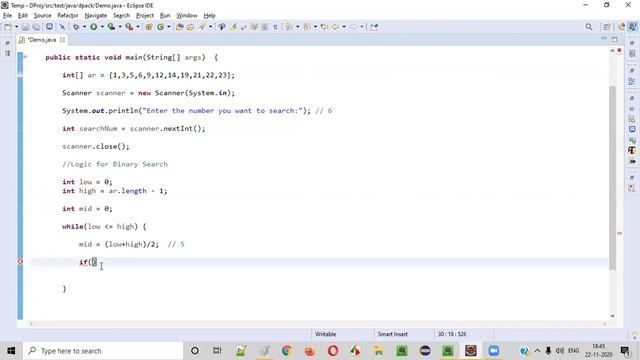640x360 pixels.
Task: Open the File menu
Action: [x=7, y=16]
